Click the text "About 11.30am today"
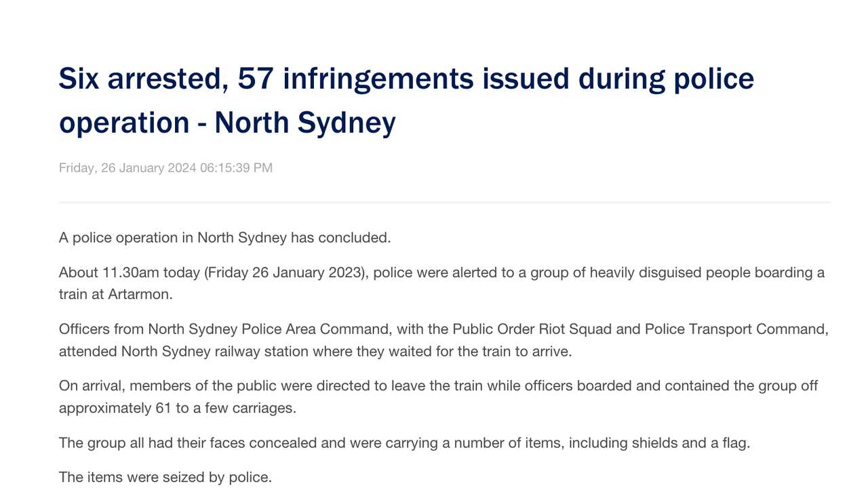Viewport: 868px width, 494px height. tap(130, 272)
